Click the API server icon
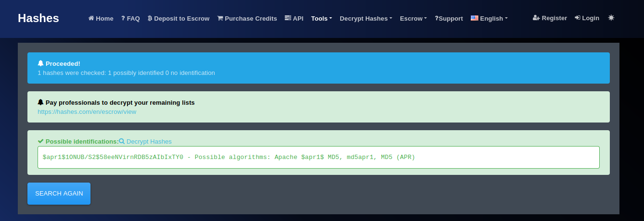 tap(287, 18)
